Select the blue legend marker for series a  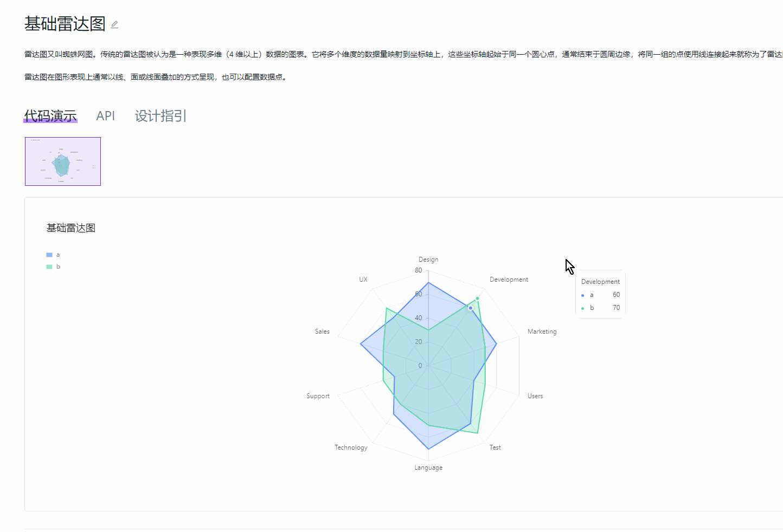pos(49,254)
